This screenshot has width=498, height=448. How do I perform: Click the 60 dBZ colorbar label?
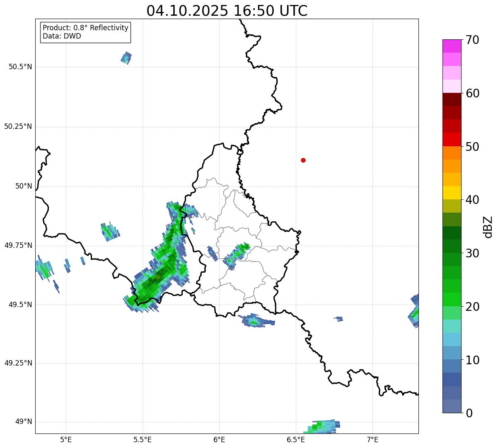pos(472,93)
